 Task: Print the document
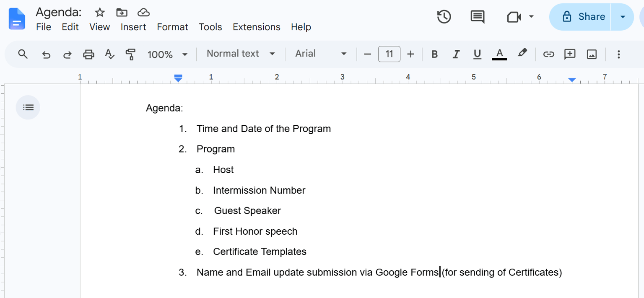coord(88,54)
